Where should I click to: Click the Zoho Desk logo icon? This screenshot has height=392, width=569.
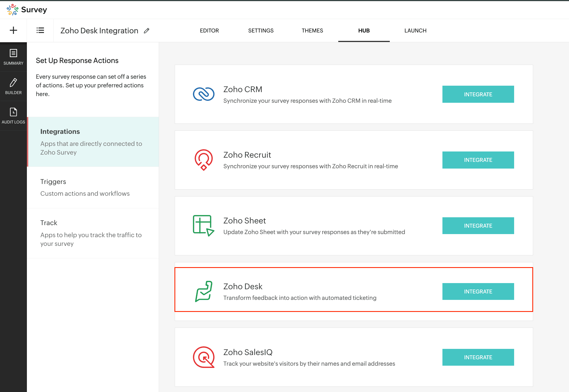pos(204,291)
